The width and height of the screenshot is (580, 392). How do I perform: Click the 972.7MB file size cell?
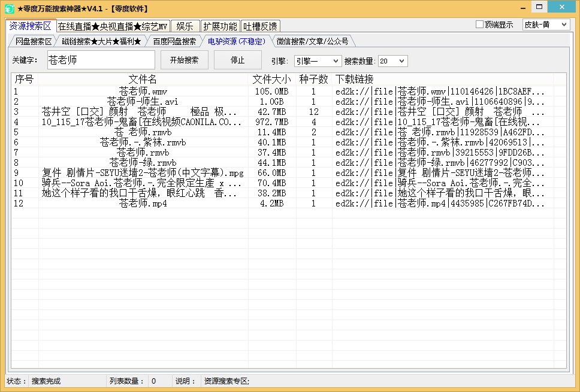pos(272,122)
